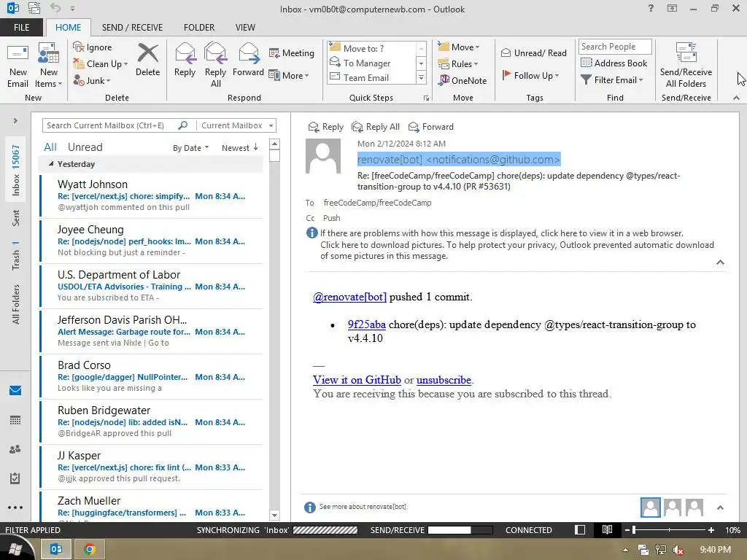The image size is (747, 560).
Task: Expand the folder pane
Action: click(15, 121)
